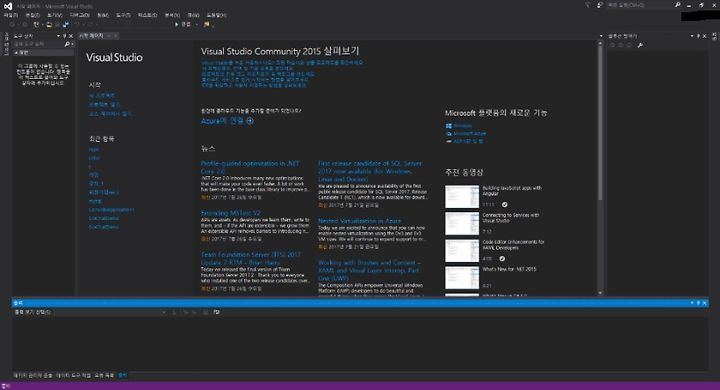Play 'Building JavaScript apps with Angular' thumbnail
720x390 pixels.
click(462, 197)
